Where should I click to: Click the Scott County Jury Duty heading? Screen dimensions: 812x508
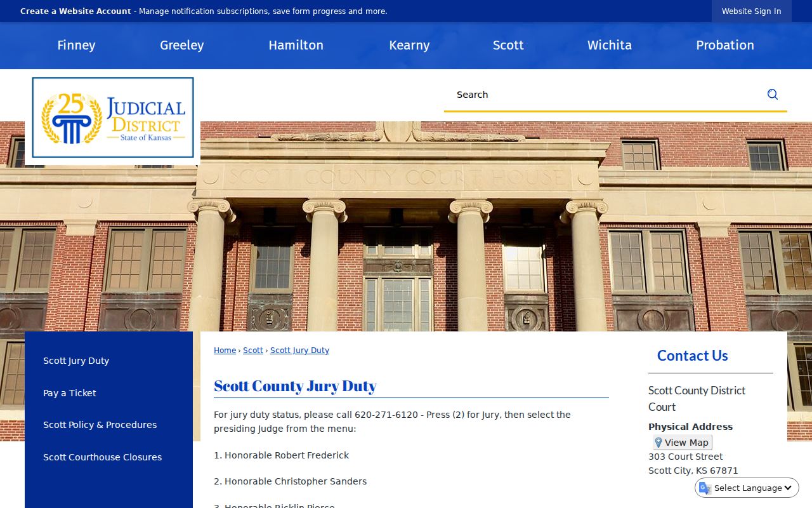point(295,386)
